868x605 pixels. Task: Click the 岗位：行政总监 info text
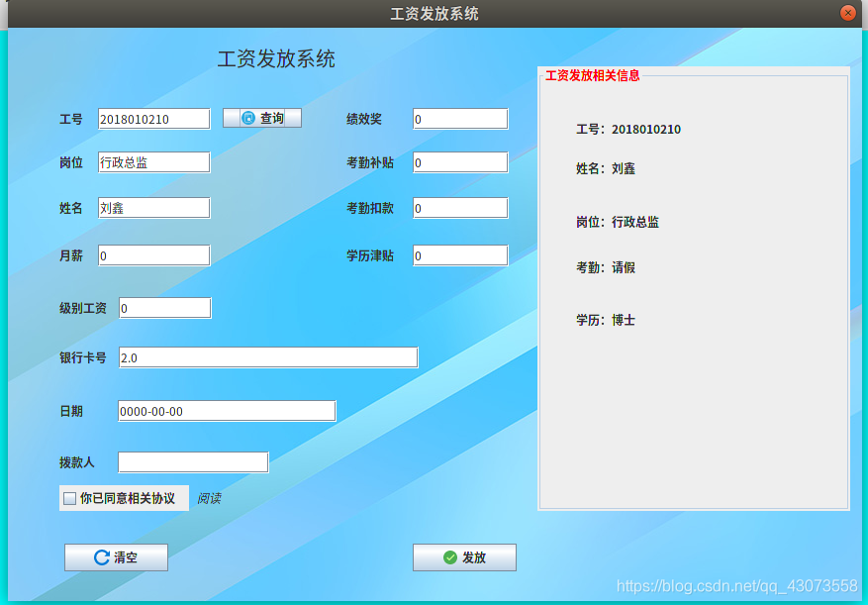(618, 222)
